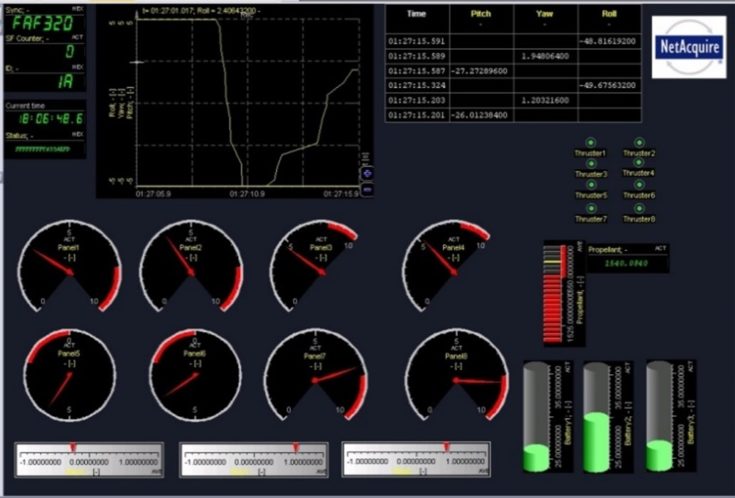Select the Panel5 dial gauge

pyautogui.click(x=70, y=375)
